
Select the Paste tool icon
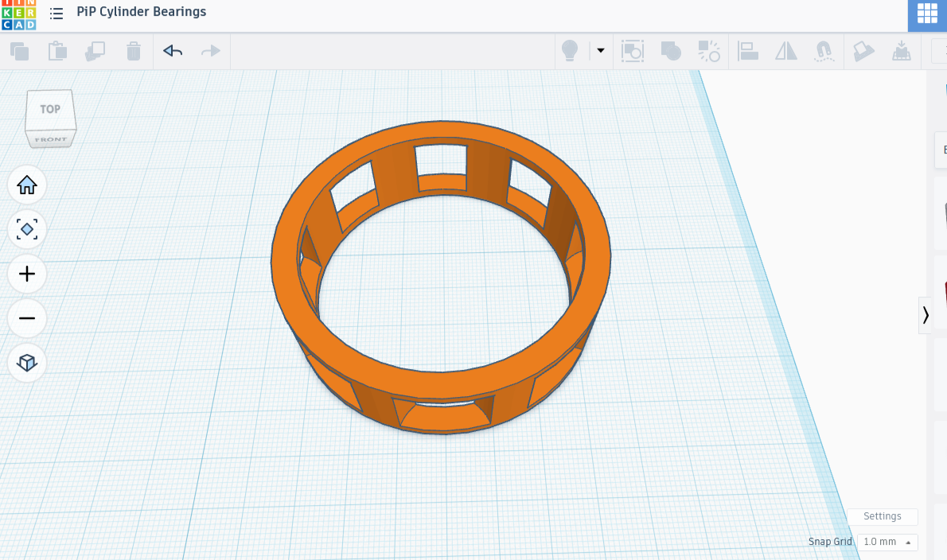pos(57,51)
